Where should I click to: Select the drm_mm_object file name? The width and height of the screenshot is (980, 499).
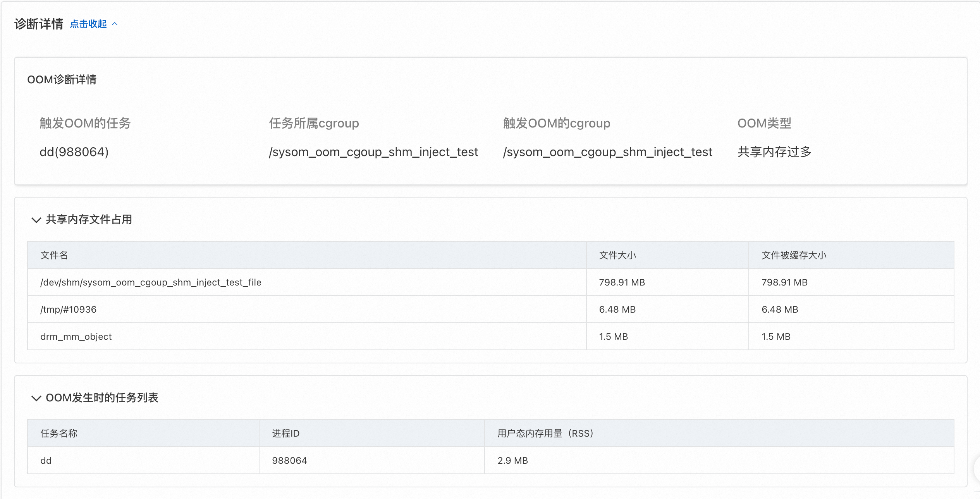pyautogui.click(x=76, y=337)
